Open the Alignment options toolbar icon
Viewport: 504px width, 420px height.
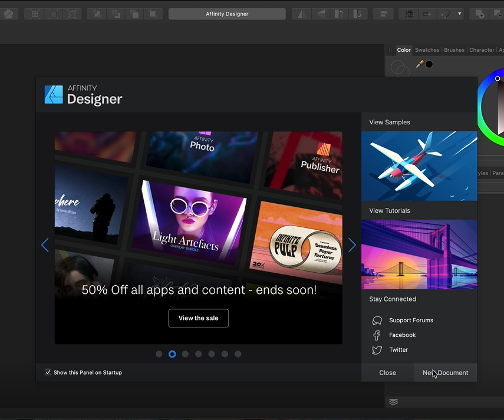pyautogui.click(x=384, y=14)
